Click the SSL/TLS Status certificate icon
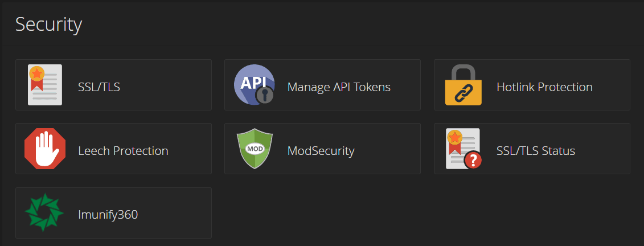This screenshot has width=644, height=246. 462,147
